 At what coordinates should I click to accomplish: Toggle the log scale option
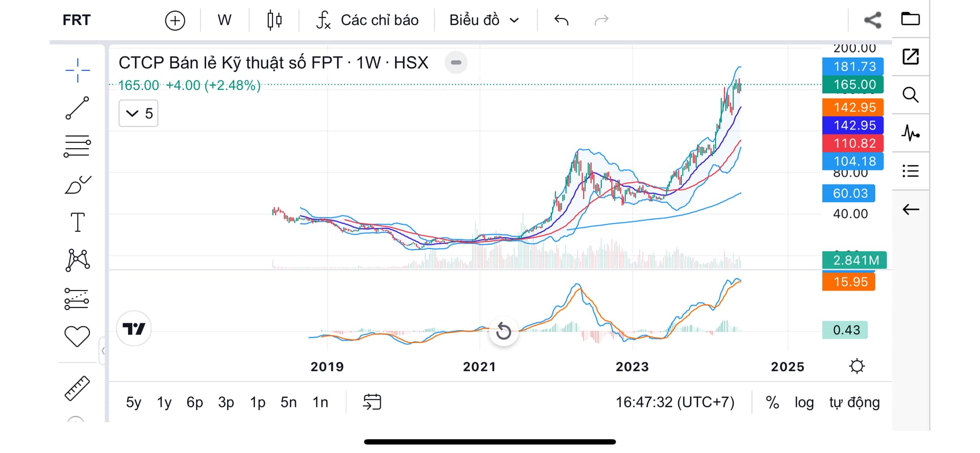[804, 402]
